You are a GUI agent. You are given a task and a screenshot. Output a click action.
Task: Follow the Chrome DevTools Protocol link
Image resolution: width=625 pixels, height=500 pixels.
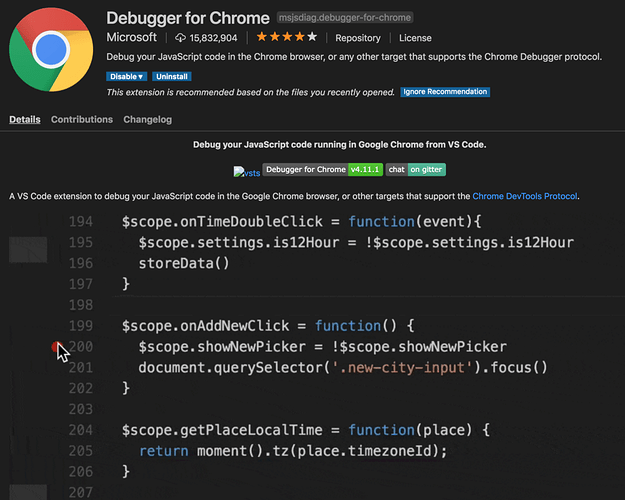tap(525, 197)
